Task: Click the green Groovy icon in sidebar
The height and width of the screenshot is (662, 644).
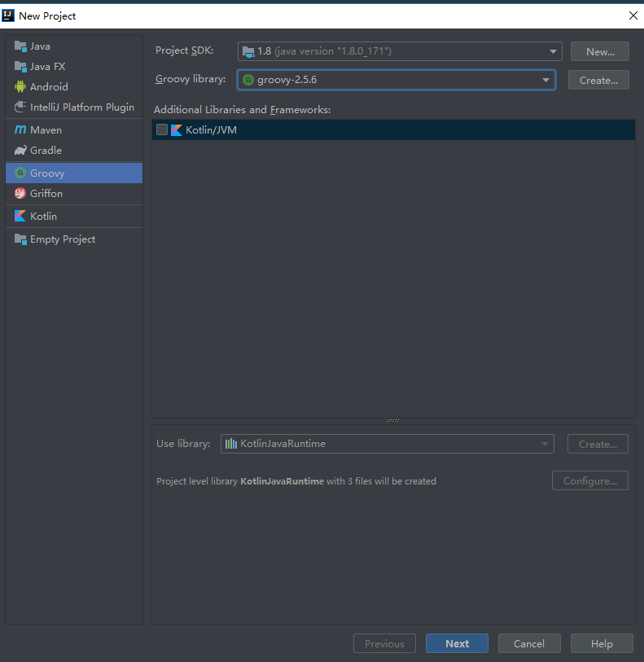Action: point(20,173)
